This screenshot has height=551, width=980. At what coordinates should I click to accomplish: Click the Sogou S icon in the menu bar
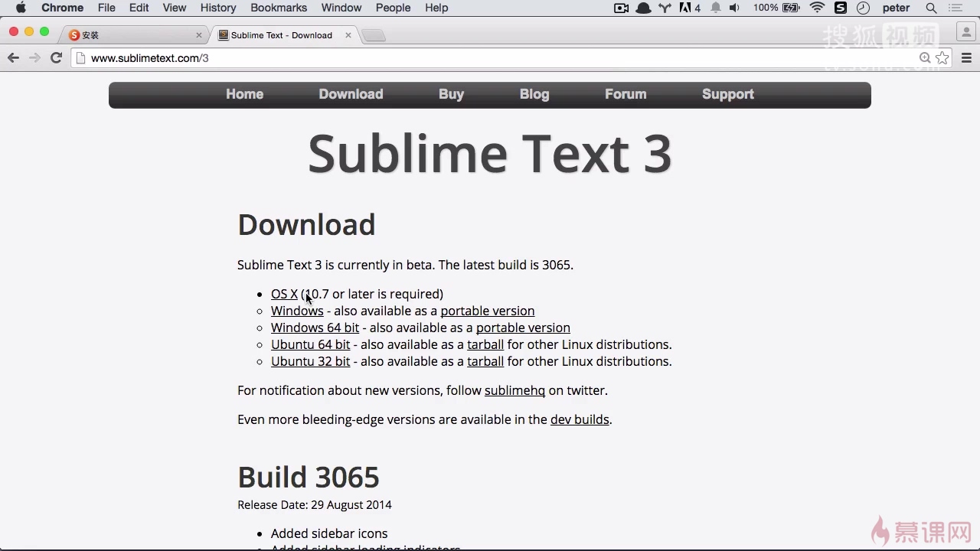pyautogui.click(x=840, y=8)
